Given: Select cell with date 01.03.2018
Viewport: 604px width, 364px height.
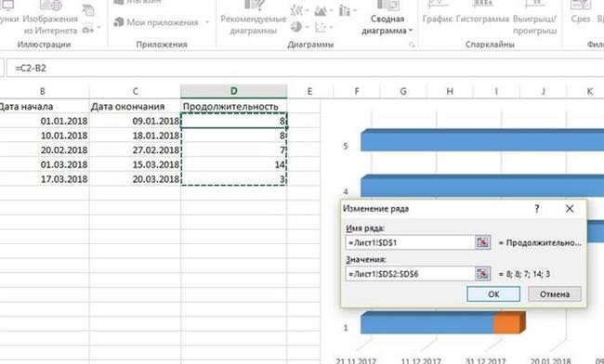Looking at the screenshot, I should pos(44,164).
